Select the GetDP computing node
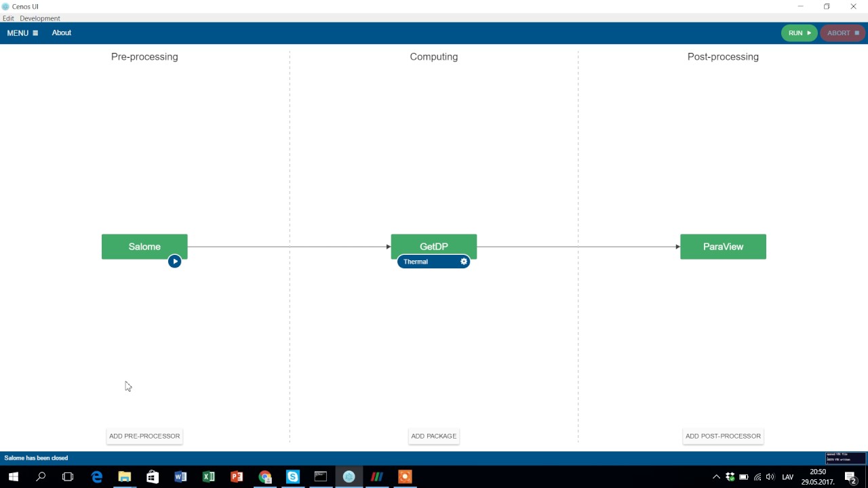The width and height of the screenshot is (868, 488). click(x=434, y=247)
